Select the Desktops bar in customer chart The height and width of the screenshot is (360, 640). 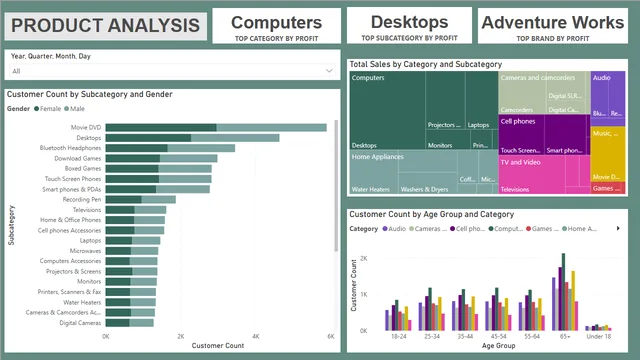[192, 138]
